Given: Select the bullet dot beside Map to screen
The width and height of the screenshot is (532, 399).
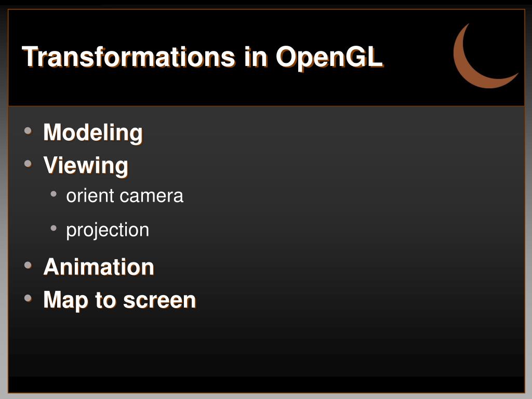Looking at the screenshot, I should coord(28,298).
